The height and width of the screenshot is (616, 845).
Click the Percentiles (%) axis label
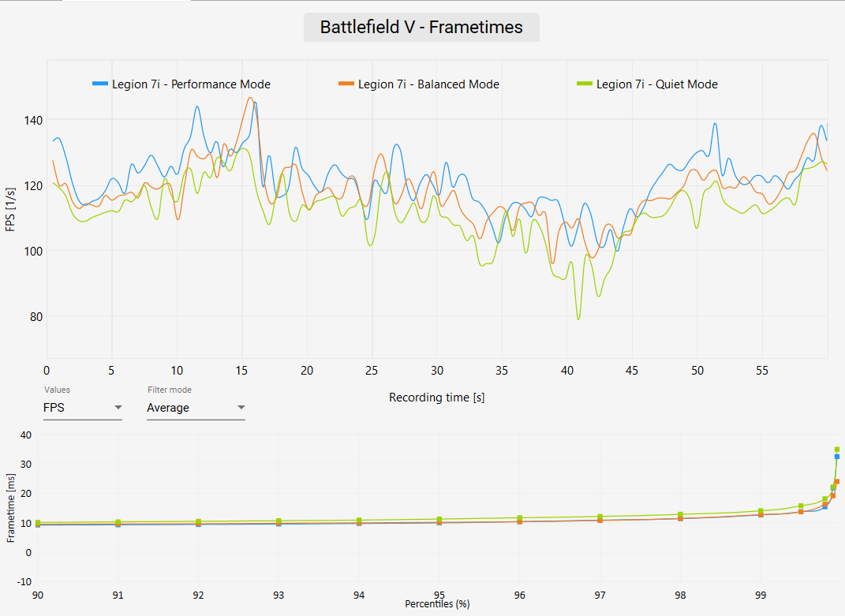[437, 604]
